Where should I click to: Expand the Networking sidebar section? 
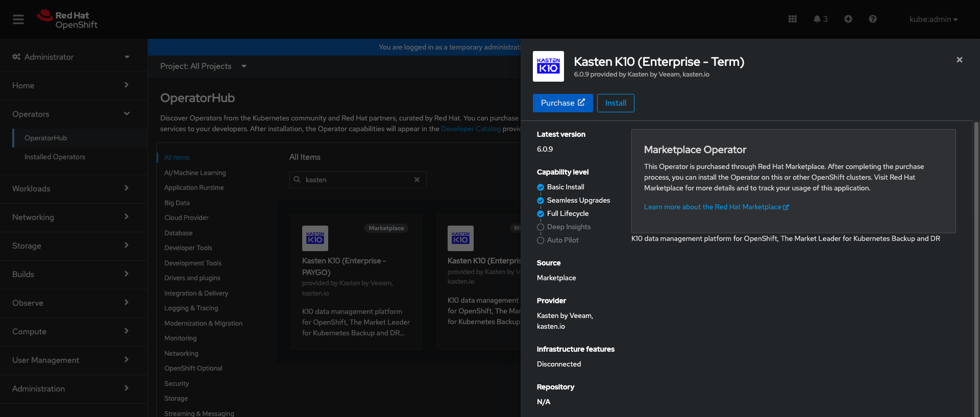pyautogui.click(x=73, y=217)
